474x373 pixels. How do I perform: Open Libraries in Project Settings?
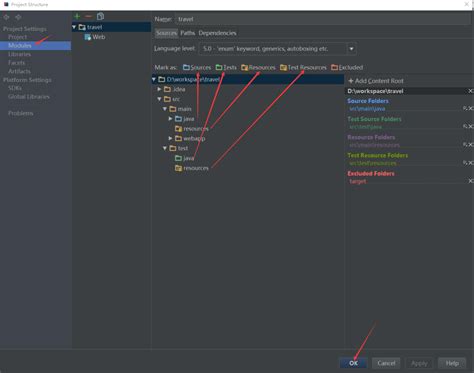click(19, 54)
